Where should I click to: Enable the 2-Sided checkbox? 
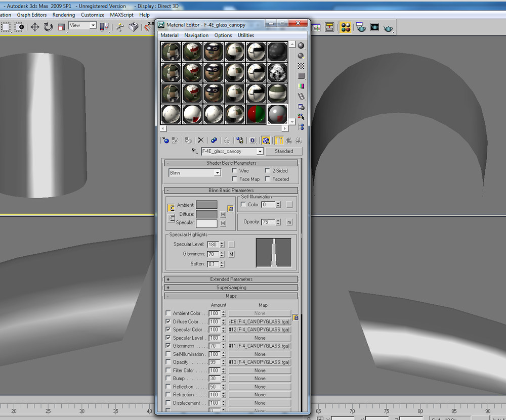click(268, 170)
